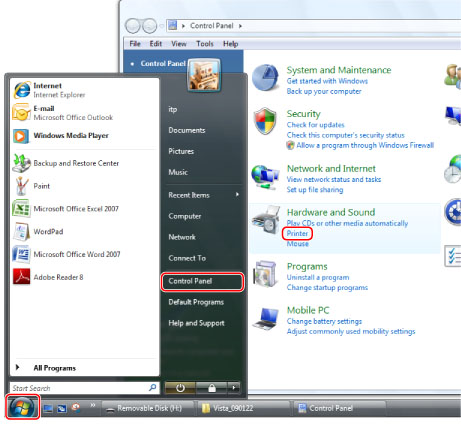Click the power button icon
The image size is (461, 425).
[180, 388]
